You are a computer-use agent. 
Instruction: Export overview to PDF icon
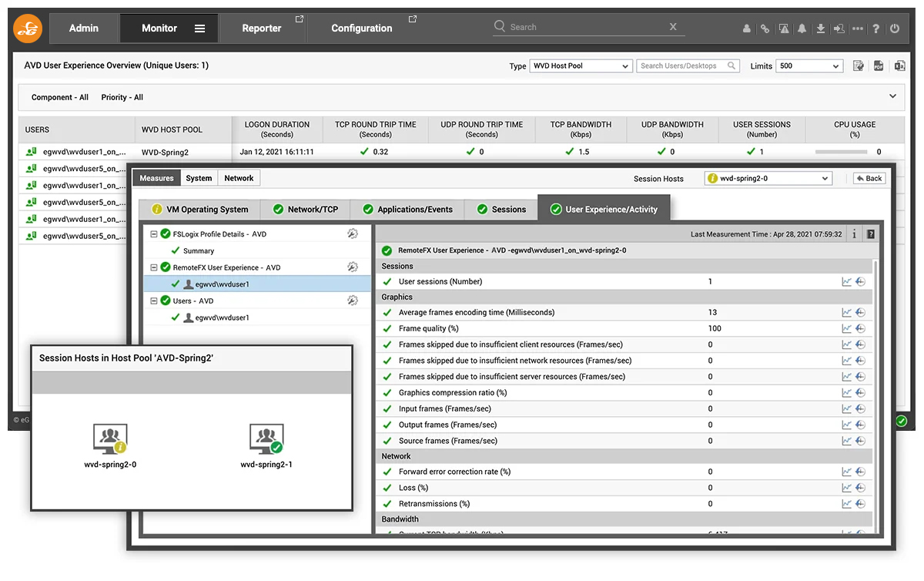pos(879,66)
